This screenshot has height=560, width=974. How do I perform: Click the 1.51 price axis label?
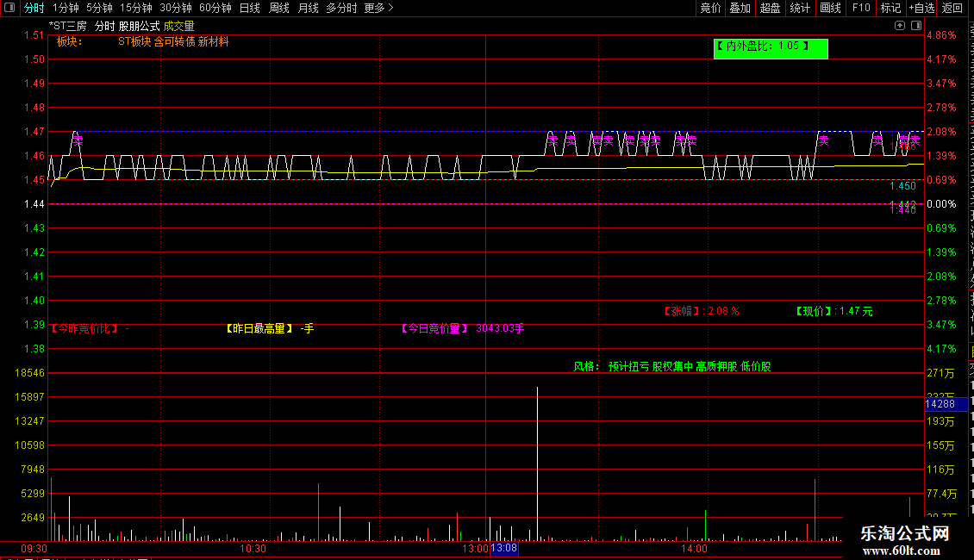pyautogui.click(x=34, y=35)
